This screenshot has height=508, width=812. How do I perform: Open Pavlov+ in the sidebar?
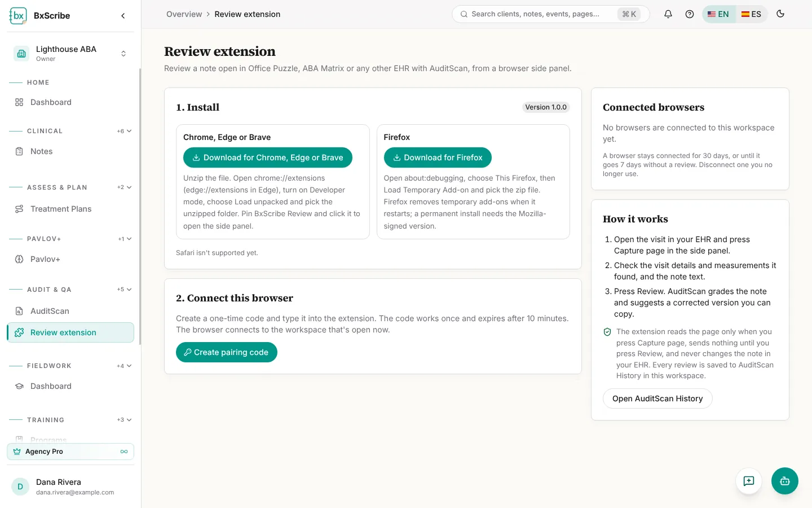[x=70, y=259]
